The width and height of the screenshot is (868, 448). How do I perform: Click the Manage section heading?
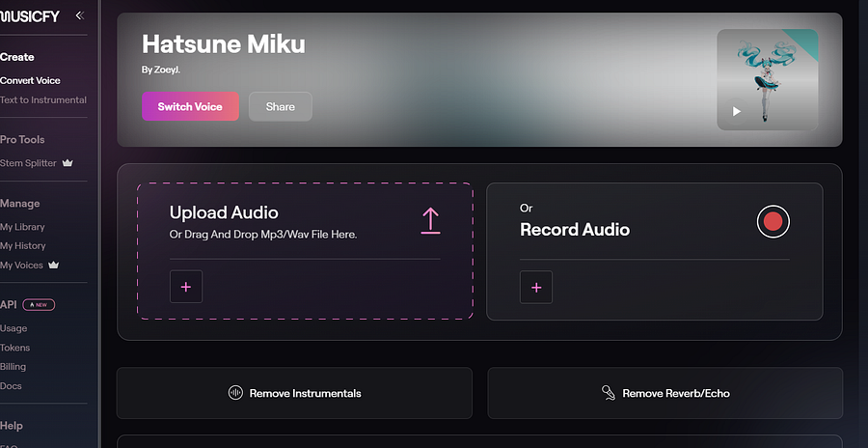(20, 204)
